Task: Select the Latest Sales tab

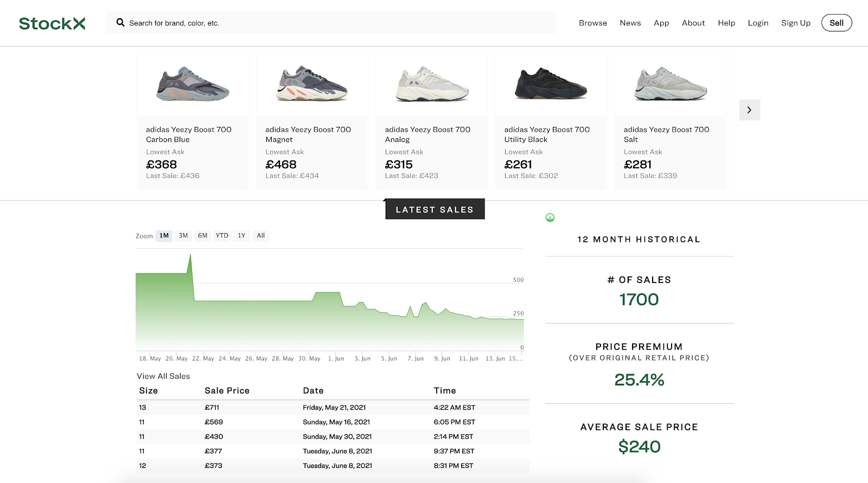Action: coord(435,209)
